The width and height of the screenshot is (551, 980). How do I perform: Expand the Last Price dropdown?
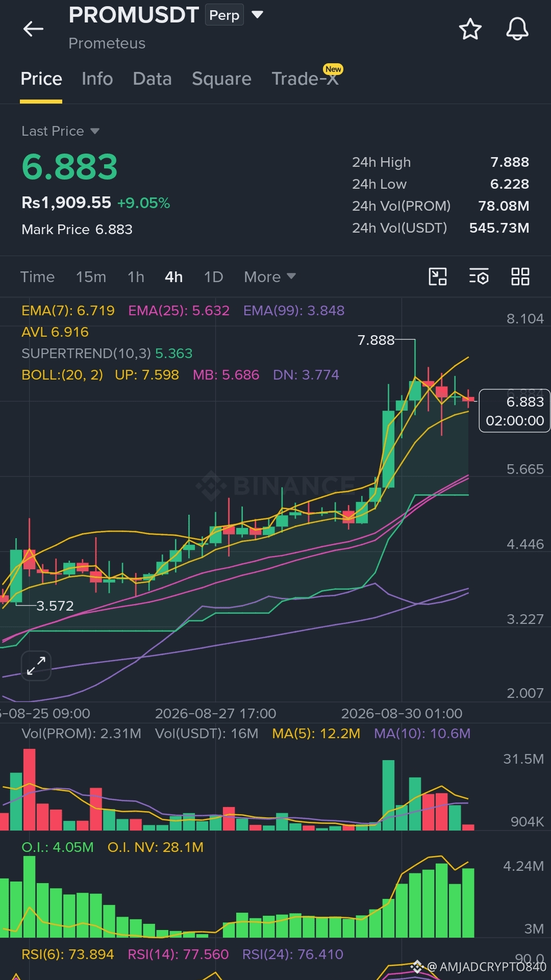pyautogui.click(x=60, y=131)
